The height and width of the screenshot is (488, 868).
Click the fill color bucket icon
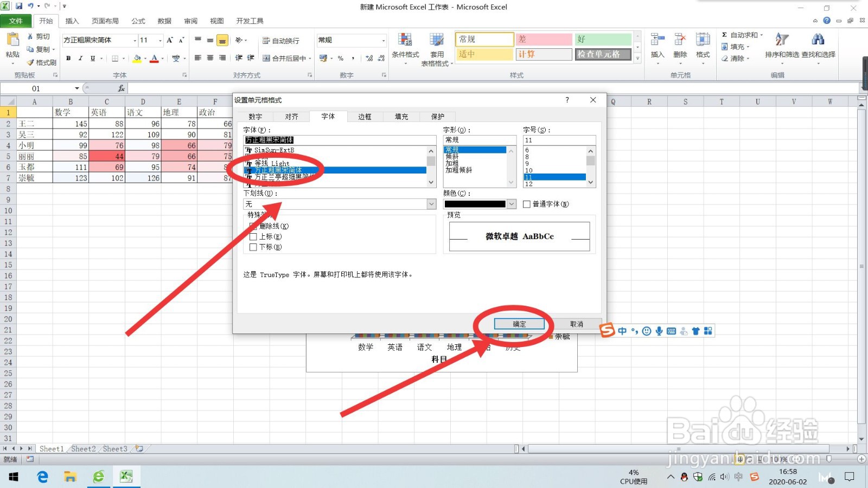[x=137, y=58]
